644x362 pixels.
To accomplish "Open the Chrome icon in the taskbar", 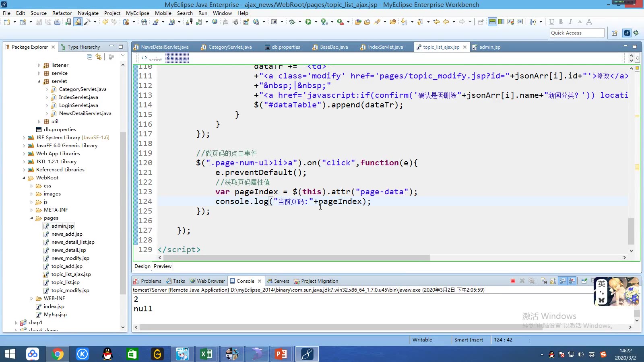I will point(58,354).
